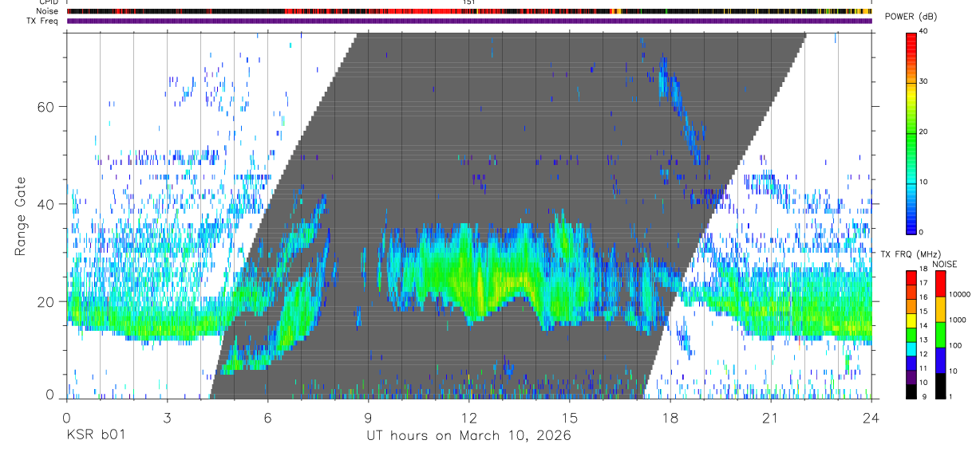Viewport: 980px width, 452px height.
Task: Click the 13 label on TX FRQ legend
Action: click(923, 340)
